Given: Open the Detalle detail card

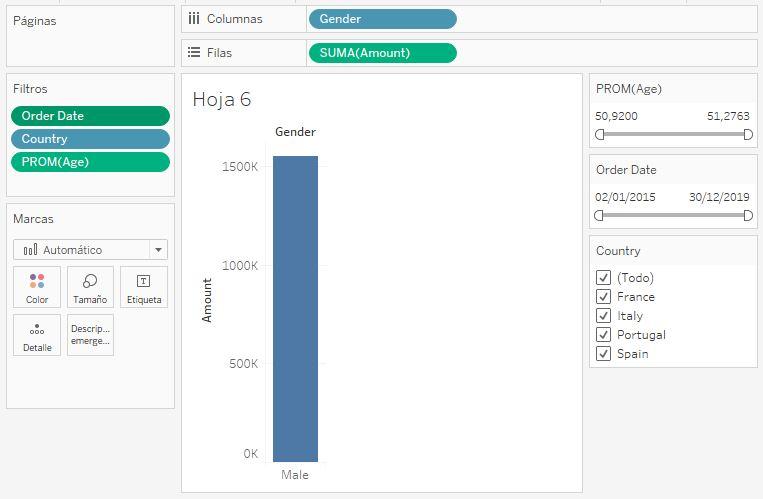Looking at the screenshot, I should point(37,335).
